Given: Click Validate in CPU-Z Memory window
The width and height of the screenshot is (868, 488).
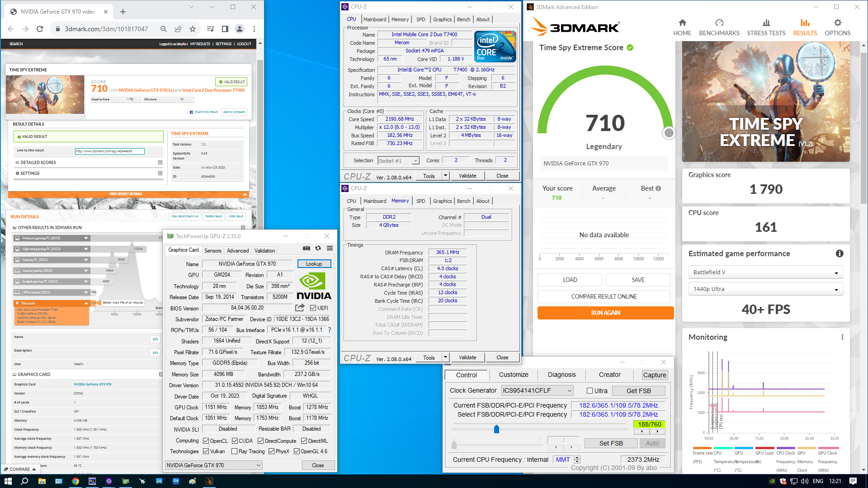Looking at the screenshot, I should pyautogui.click(x=467, y=357).
